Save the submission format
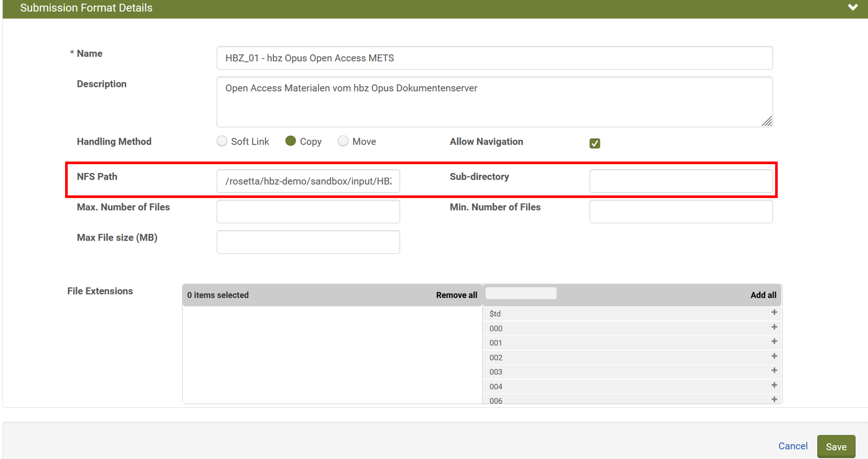Image resolution: width=868 pixels, height=459 pixels. 835,446
